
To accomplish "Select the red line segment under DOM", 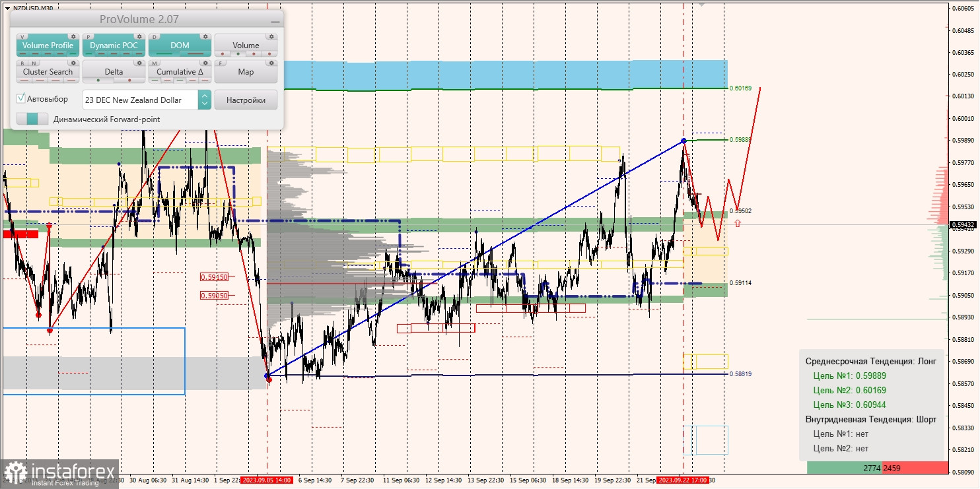I will (x=195, y=54).
